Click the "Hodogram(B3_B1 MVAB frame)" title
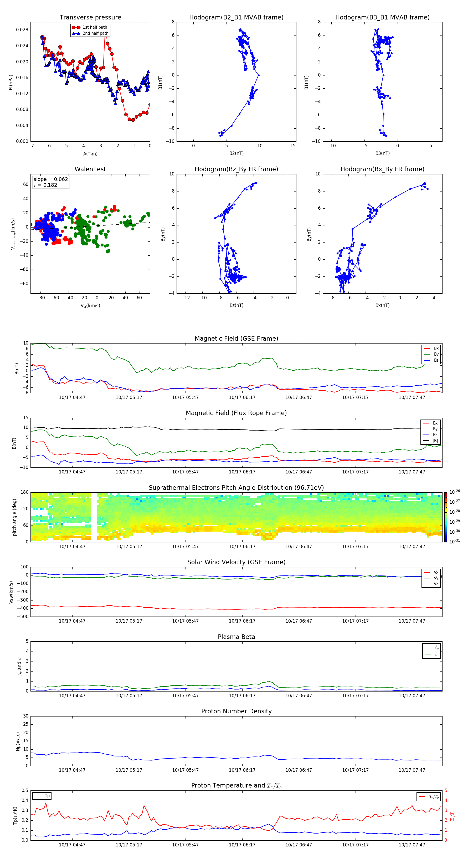 (x=382, y=18)
